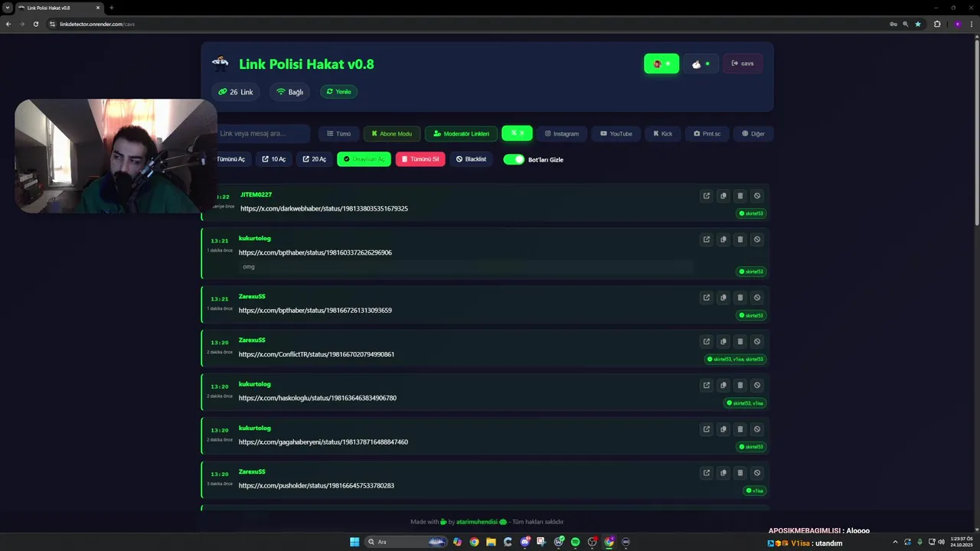
Task: Open File Explorer from the taskbar
Action: coord(491,542)
